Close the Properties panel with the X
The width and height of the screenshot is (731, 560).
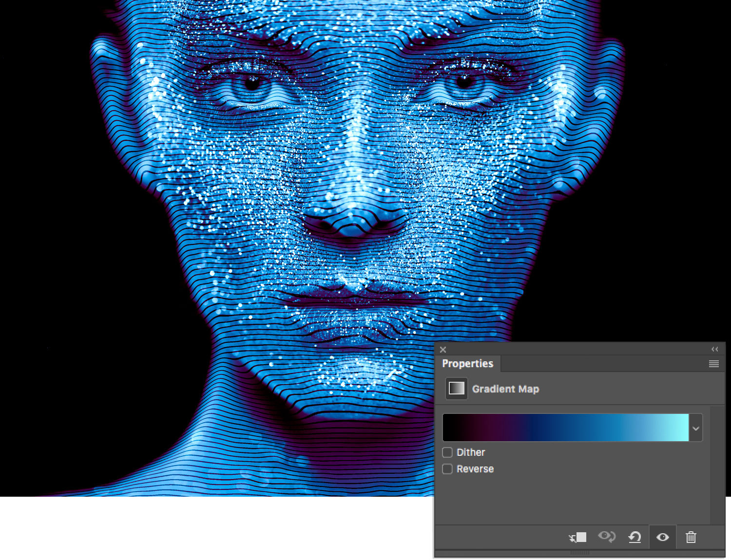[x=443, y=349]
